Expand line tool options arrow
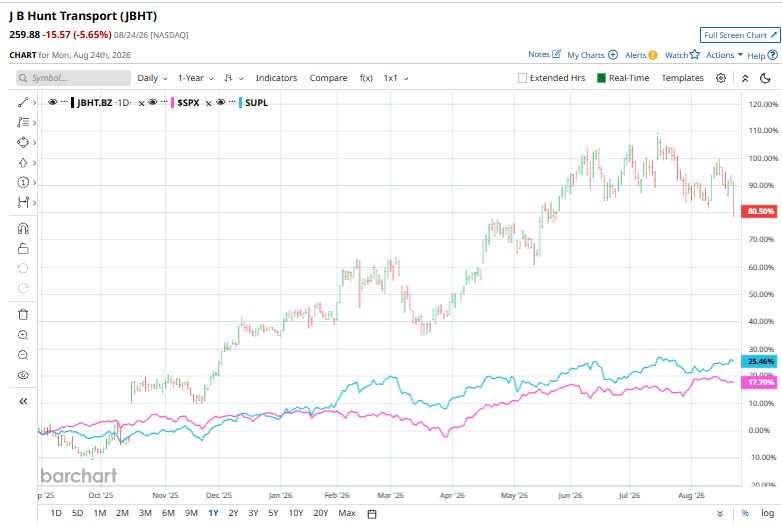The image size is (782, 525). point(34,103)
